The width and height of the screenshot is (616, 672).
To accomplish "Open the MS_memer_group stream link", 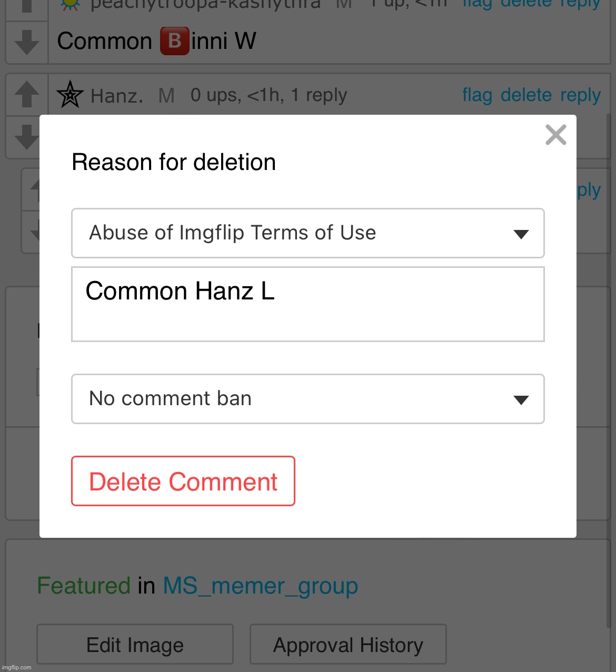I will pos(260,586).
